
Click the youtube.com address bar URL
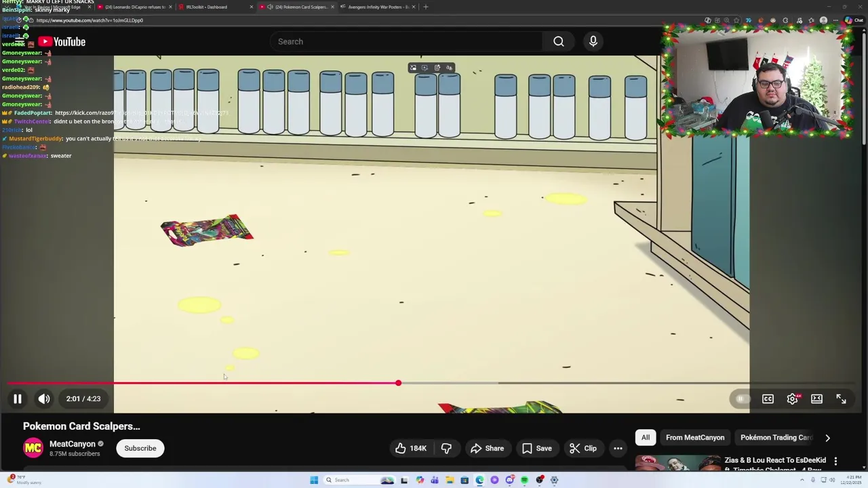click(90, 20)
